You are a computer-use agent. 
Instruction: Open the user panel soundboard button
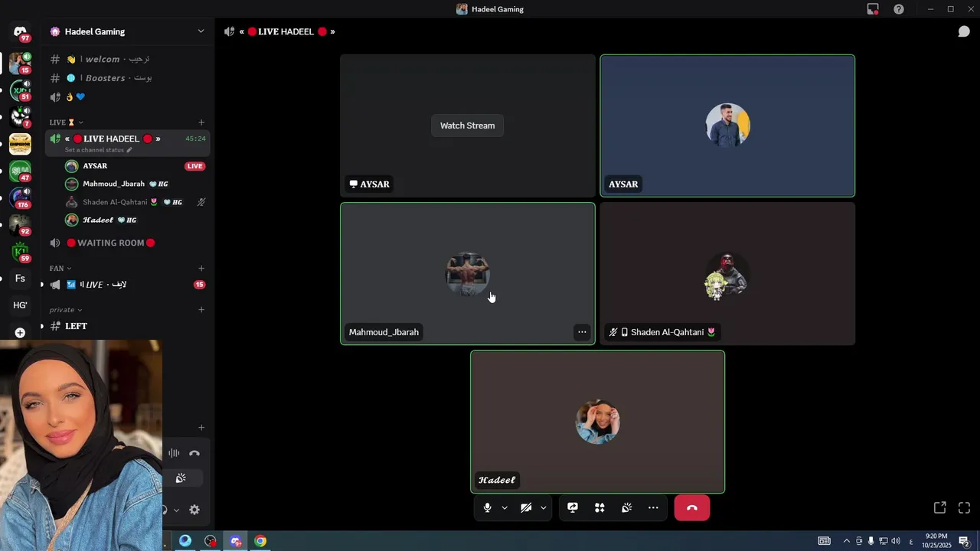point(181,478)
